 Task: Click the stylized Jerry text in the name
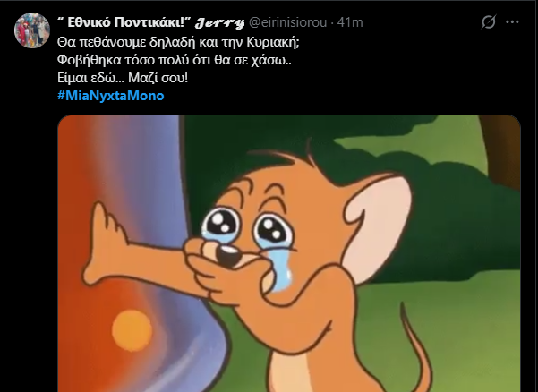[219, 23]
